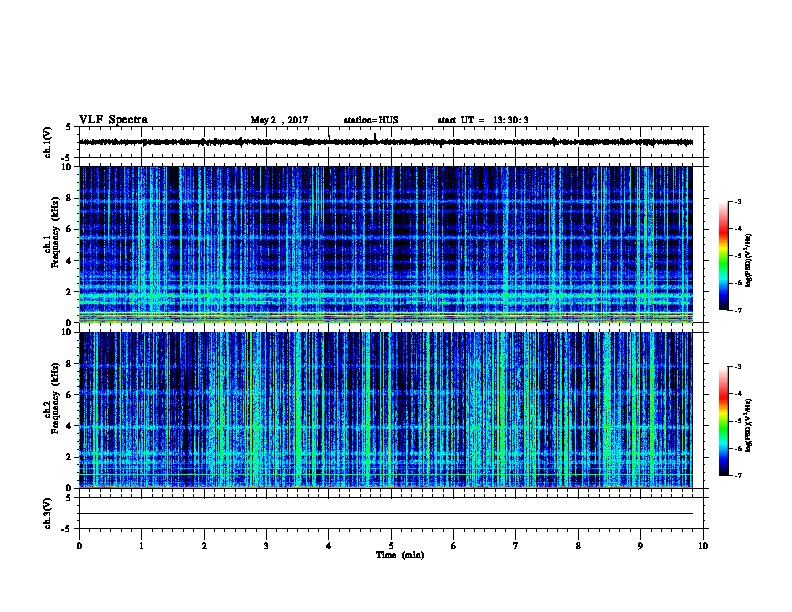
Task: Click the "ch.3(V)" axis label
Action: (x=47, y=513)
